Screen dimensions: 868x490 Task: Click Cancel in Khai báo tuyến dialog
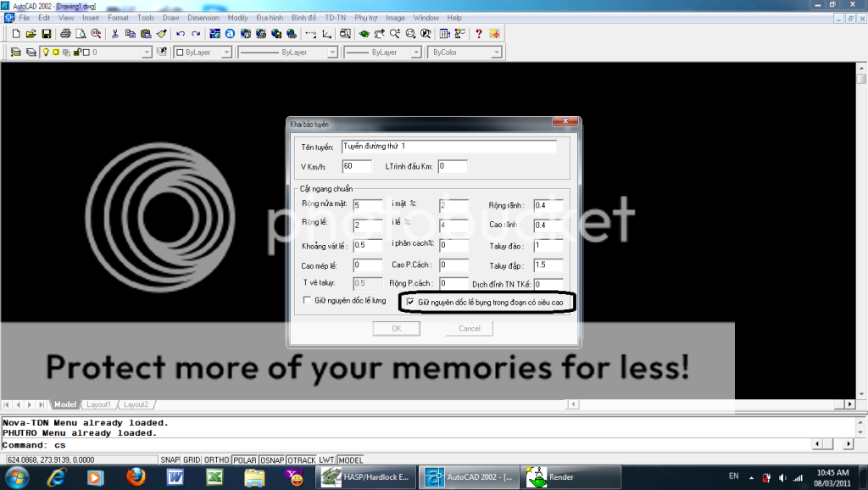[x=470, y=328]
